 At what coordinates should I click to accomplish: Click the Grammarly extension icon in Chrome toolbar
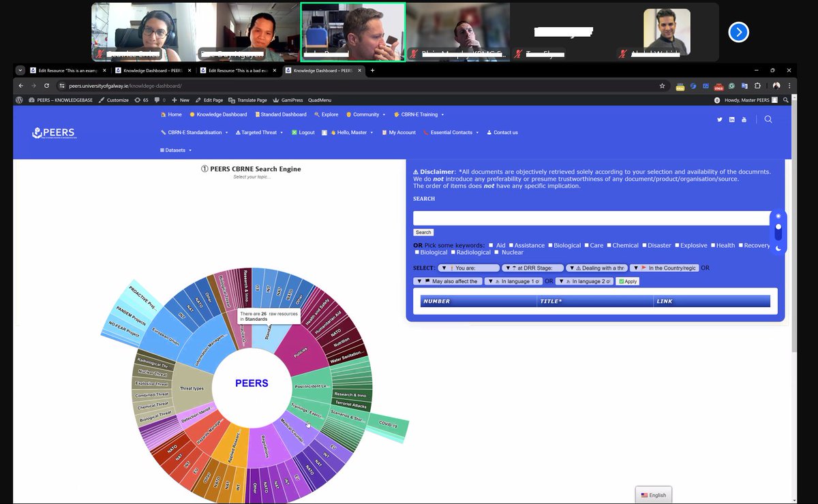coord(731,86)
